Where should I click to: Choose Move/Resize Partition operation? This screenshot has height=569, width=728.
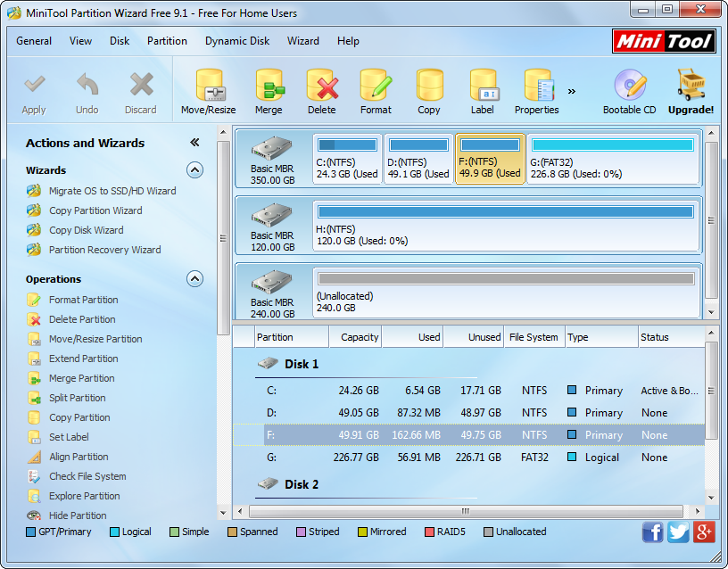(x=95, y=339)
